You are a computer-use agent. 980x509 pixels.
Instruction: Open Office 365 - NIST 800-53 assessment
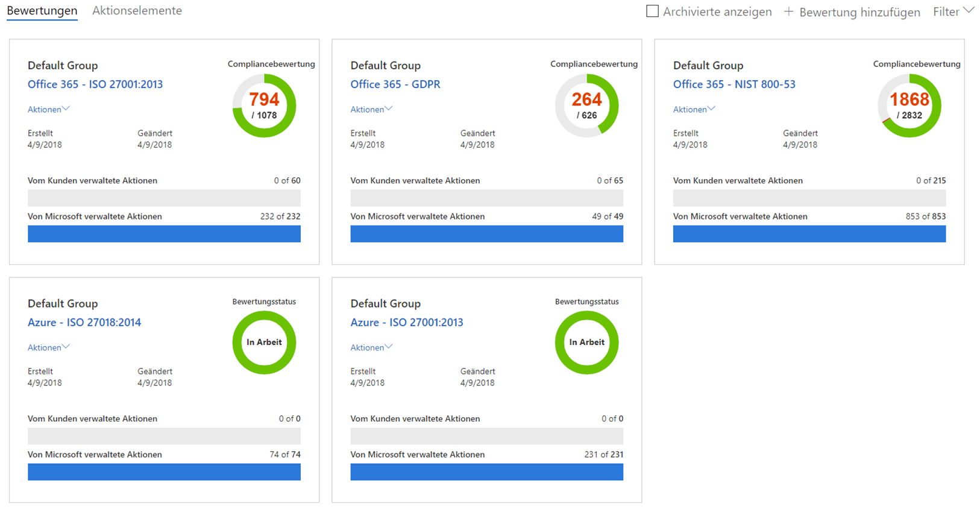[x=734, y=84]
